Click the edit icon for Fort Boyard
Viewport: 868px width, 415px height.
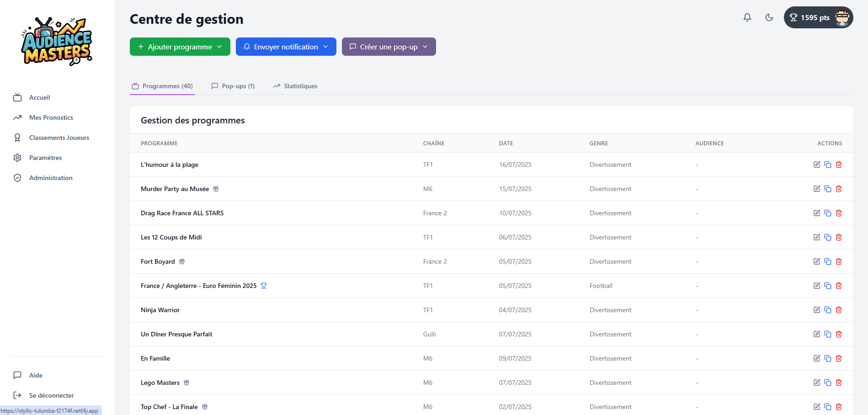click(x=817, y=261)
